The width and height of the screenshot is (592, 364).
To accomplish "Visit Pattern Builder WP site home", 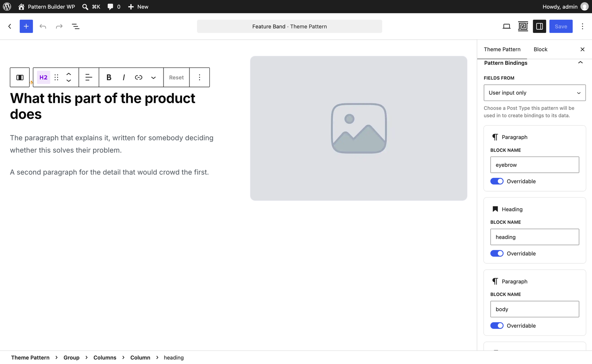I will click(47, 7).
